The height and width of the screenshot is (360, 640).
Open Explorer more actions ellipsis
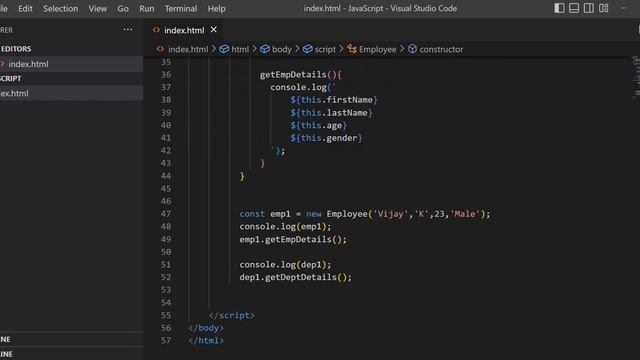click(x=128, y=29)
